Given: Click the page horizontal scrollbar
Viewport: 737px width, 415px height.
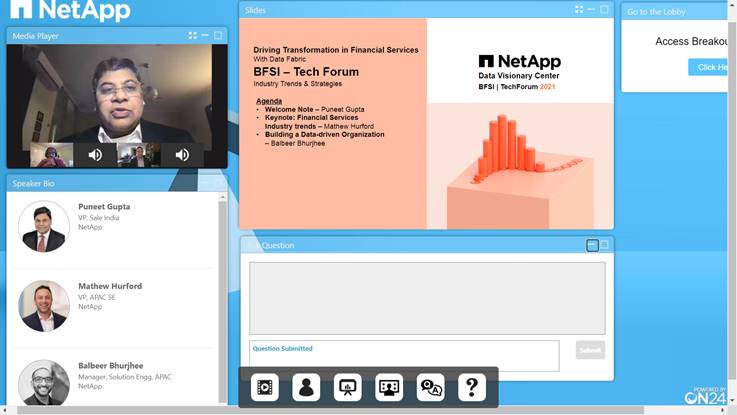Looking at the screenshot, I should (330, 410).
